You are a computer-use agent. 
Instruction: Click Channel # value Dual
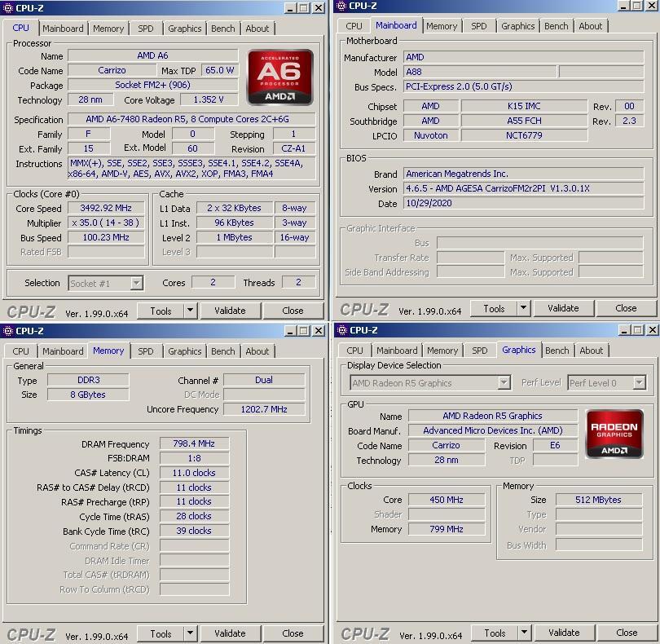[264, 380]
